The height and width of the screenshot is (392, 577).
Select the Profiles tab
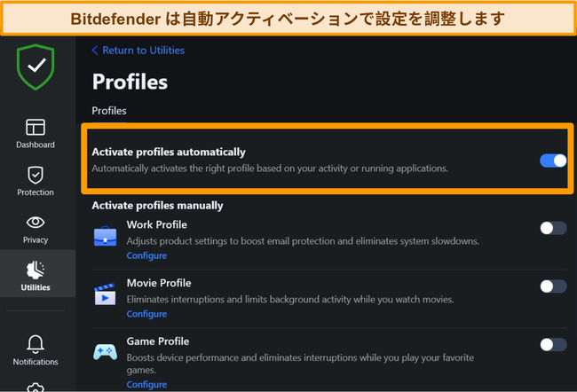[x=109, y=111]
